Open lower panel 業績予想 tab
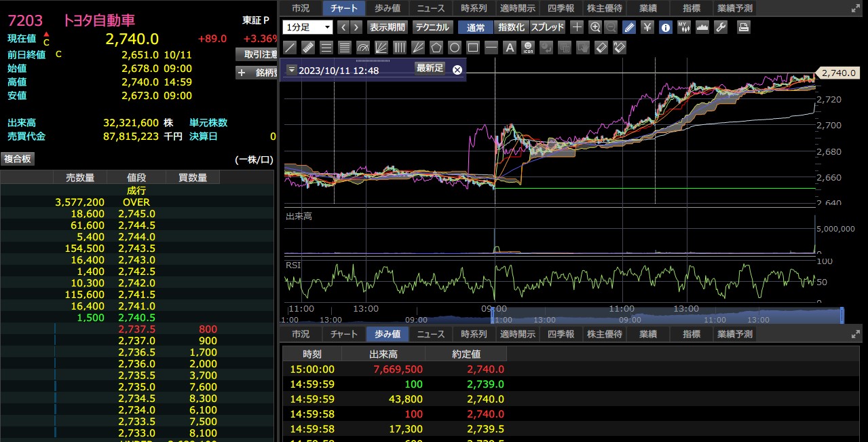Viewport: 868px width, 442px height. pyautogui.click(x=735, y=334)
